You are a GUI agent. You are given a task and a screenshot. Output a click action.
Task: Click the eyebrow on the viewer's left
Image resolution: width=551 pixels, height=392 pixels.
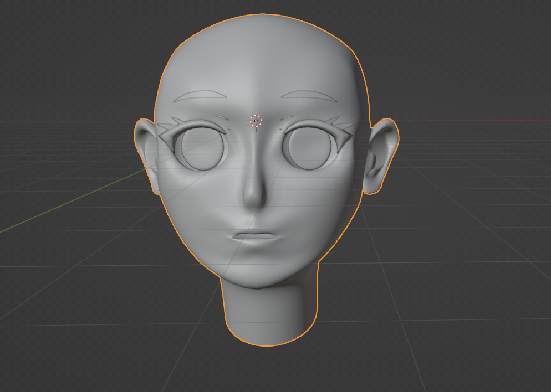click(201, 96)
